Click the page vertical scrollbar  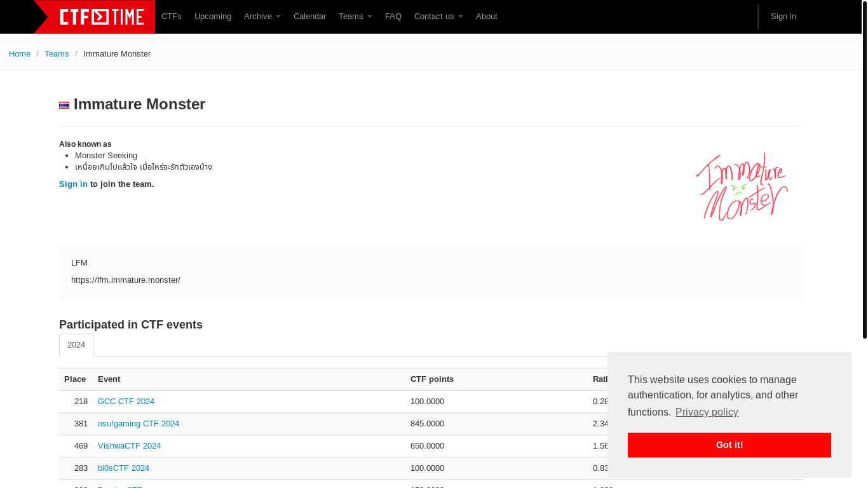click(x=864, y=169)
